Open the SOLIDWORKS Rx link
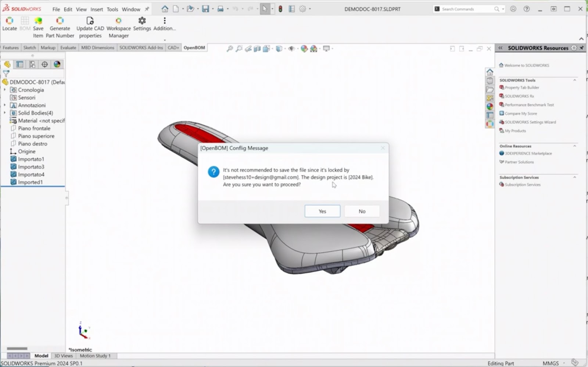 [x=519, y=96]
